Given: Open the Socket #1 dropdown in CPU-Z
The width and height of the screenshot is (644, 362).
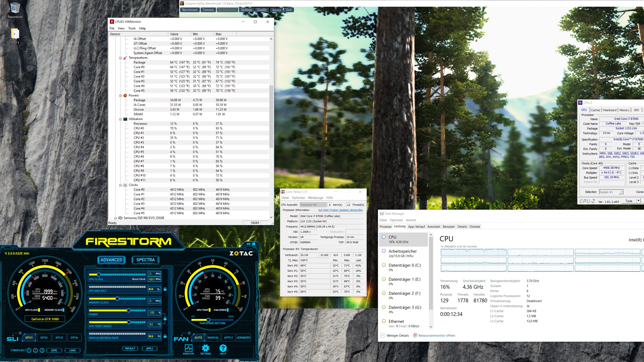Looking at the screenshot, I should coord(611,192).
